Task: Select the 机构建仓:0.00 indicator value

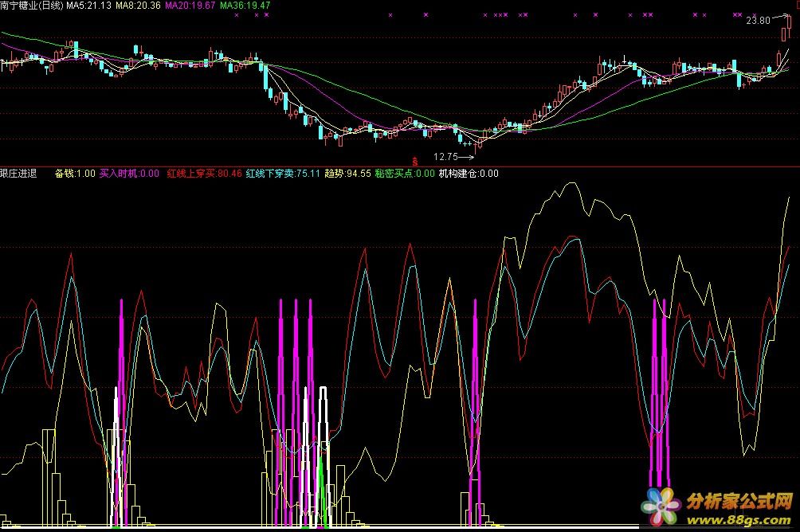Action: tap(469, 174)
